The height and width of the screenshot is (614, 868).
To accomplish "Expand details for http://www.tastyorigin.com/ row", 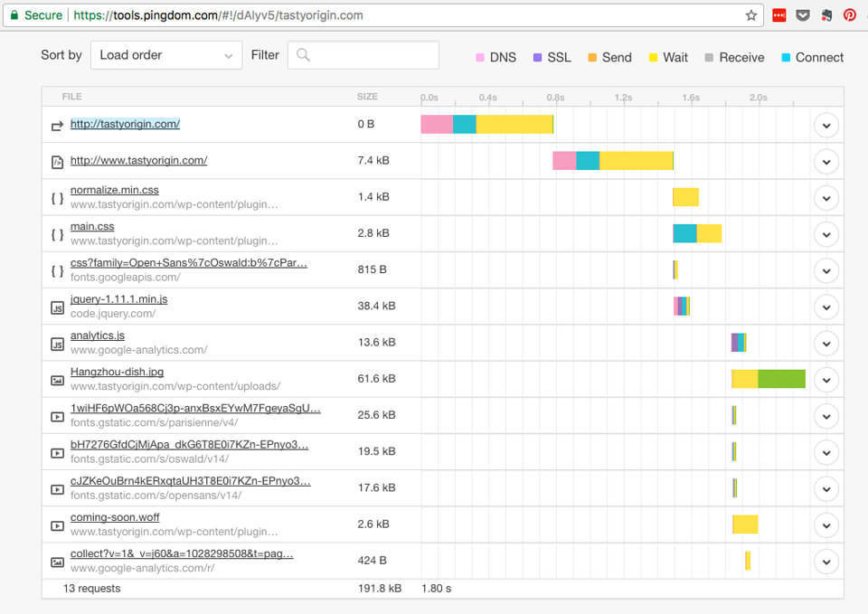I will point(826,162).
